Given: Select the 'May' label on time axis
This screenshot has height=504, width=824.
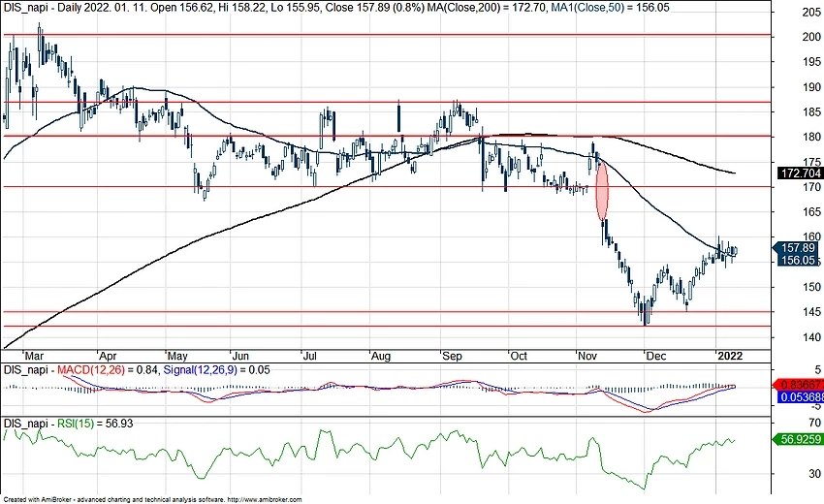Looking at the screenshot, I should coord(177,356).
